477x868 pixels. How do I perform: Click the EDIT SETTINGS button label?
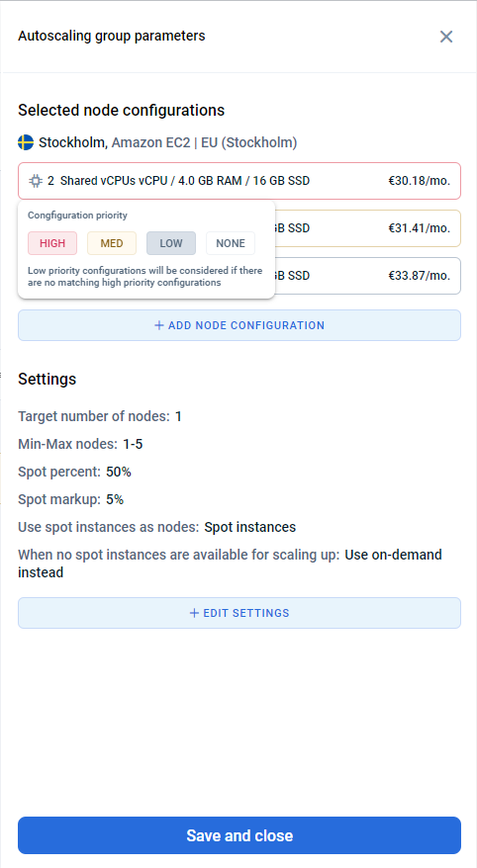[246, 613]
